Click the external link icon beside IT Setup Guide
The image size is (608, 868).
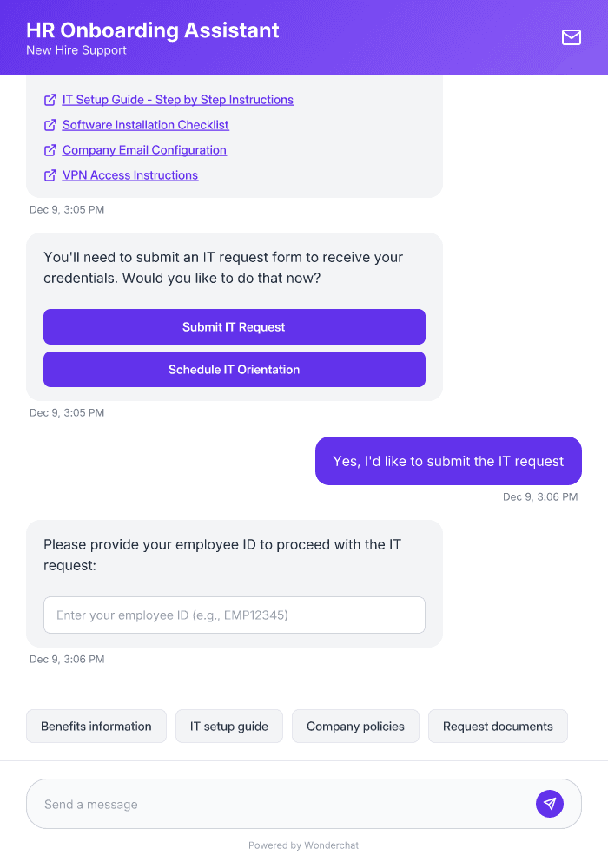coord(50,99)
